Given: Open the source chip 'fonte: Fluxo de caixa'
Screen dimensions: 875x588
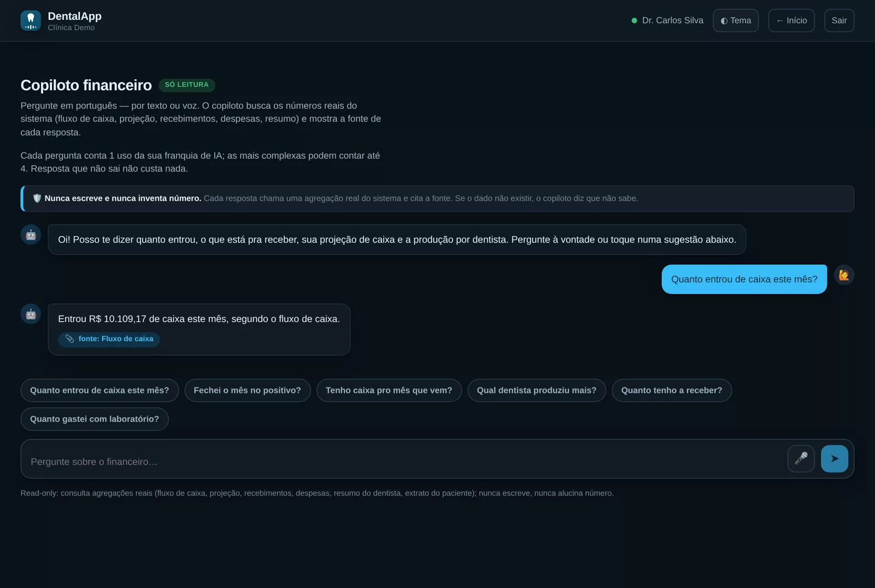Looking at the screenshot, I should pyautogui.click(x=109, y=339).
